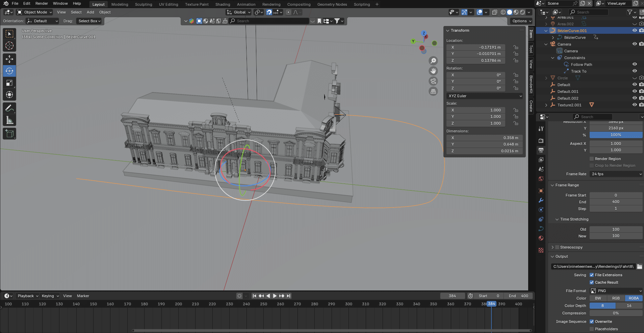Image resolution: width=644 pixels, height=333 pixels.
Task: Uncheck the Overwrite option under Image Sequence
Action: [x=592, y=322]
